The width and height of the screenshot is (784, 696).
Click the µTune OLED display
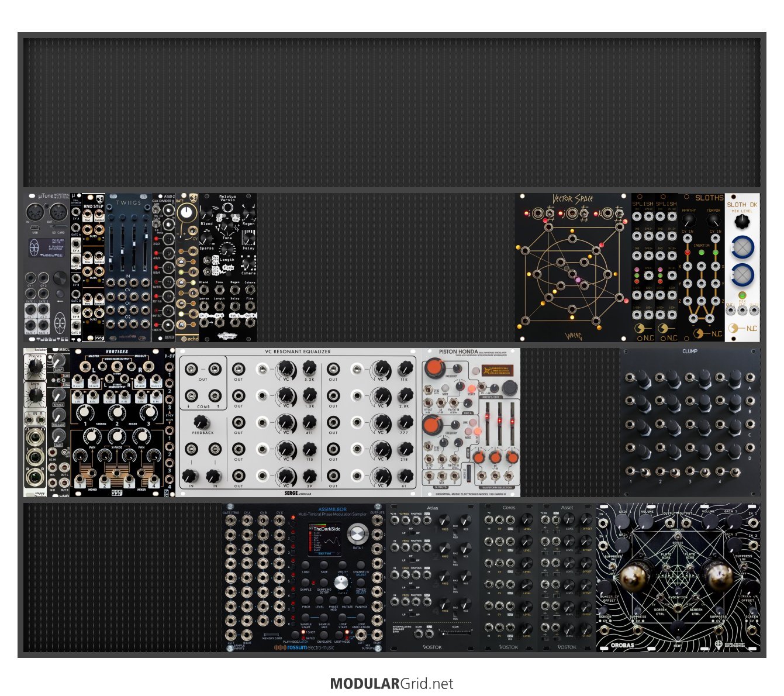tap(47, 247)
